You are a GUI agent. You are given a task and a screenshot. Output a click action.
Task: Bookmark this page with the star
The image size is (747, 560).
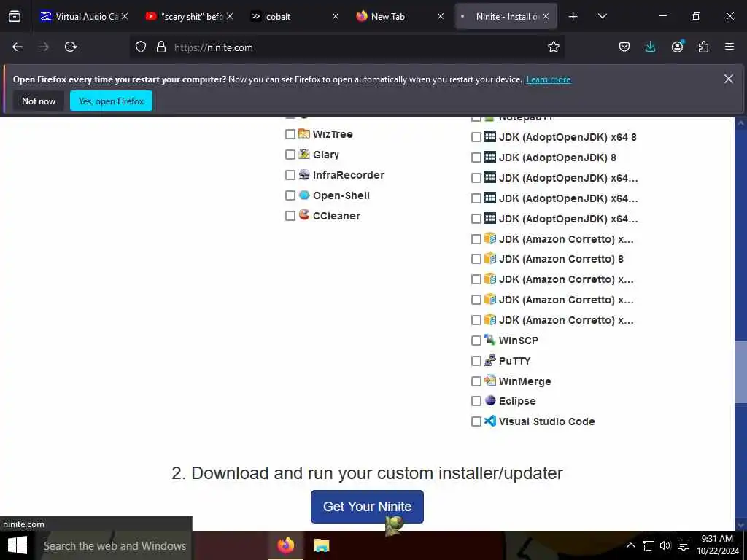(x=553, y=47)
